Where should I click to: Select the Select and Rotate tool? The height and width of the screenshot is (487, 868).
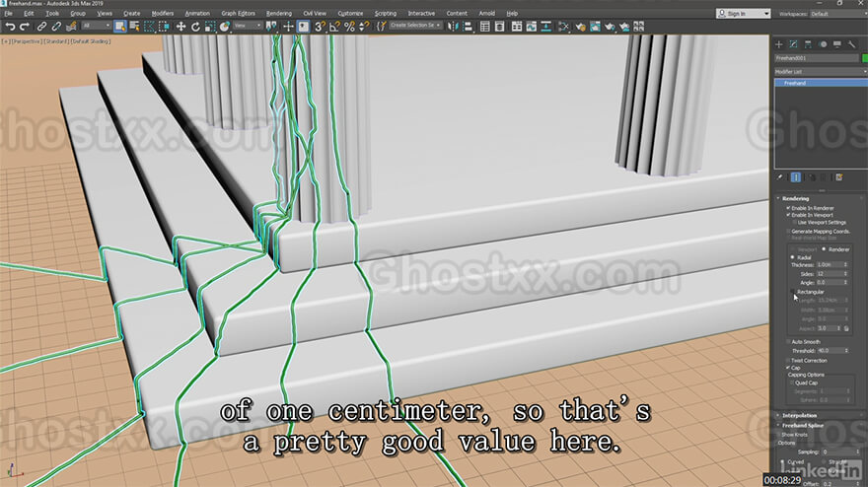[x=195, y=26]
